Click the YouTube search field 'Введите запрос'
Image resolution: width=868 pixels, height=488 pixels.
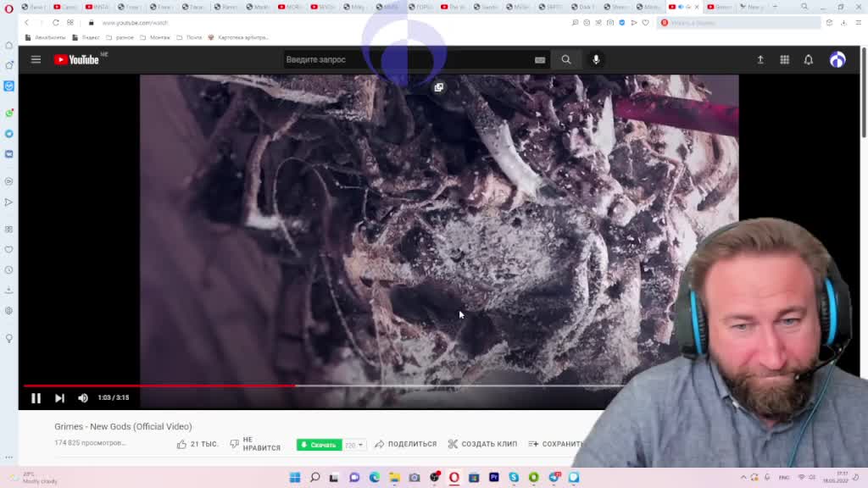407,60
